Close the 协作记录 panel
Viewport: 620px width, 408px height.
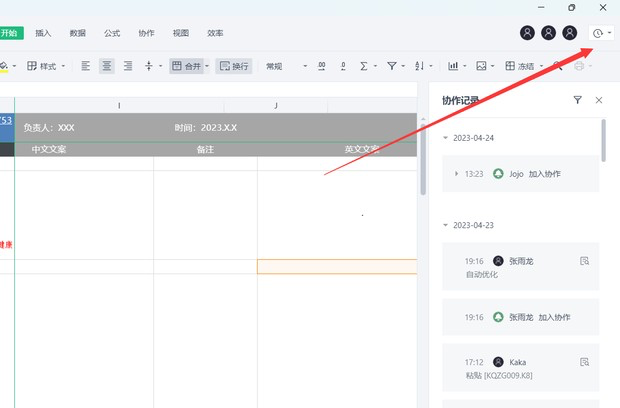click(599, 100)
